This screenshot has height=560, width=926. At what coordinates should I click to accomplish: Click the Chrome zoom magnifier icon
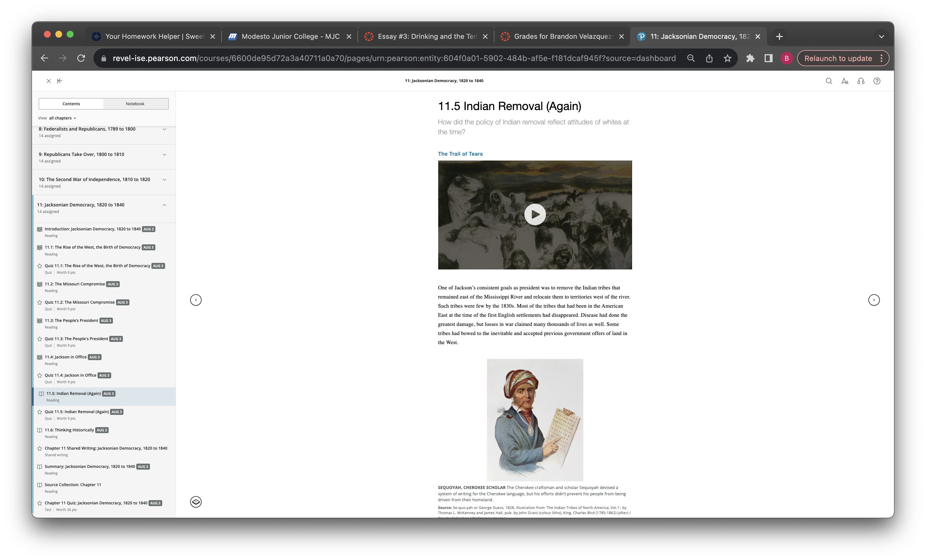[691, 58]
